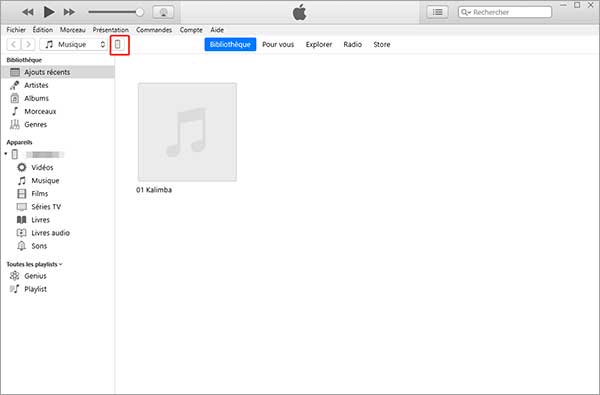Switch to the Pour vous tab
This screenshot has width=600, height=395.
click(278, 44)
